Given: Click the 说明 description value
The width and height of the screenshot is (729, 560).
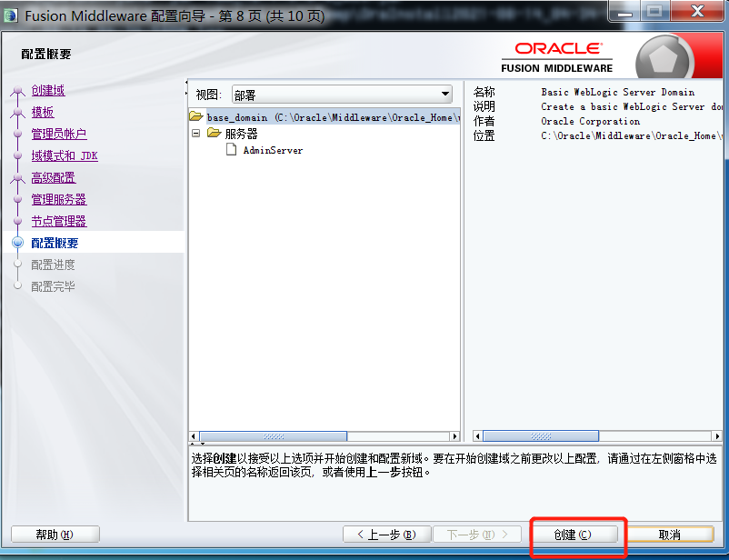Looking at the screenshot, I should tap(633, 106).
